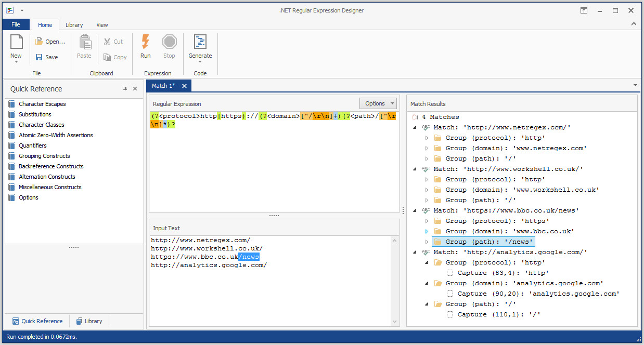Click the Options book icon in list
The image size is (644, 345).
coord(12,197)
